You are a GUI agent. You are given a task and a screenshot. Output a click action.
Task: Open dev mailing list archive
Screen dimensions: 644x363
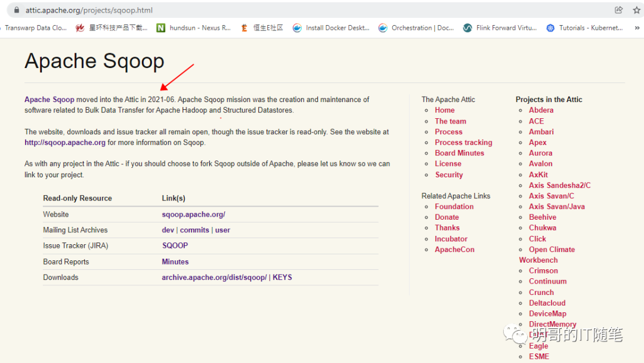168,230
